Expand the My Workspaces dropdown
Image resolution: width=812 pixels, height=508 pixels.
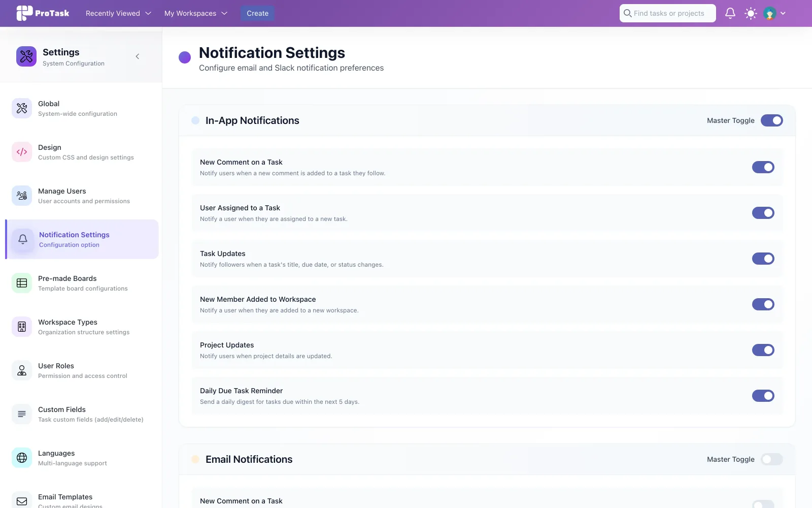pyautogui.click(x=195, y=13)
